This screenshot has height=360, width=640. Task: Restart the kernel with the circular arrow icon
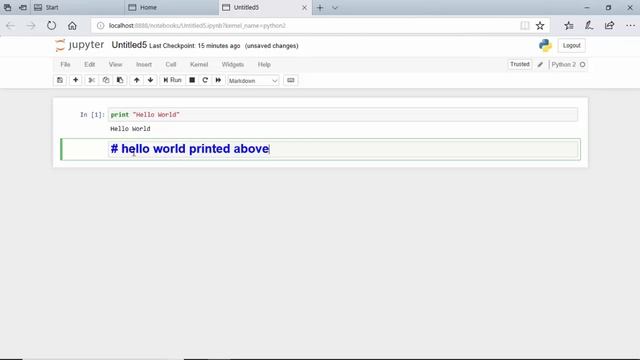205,80
